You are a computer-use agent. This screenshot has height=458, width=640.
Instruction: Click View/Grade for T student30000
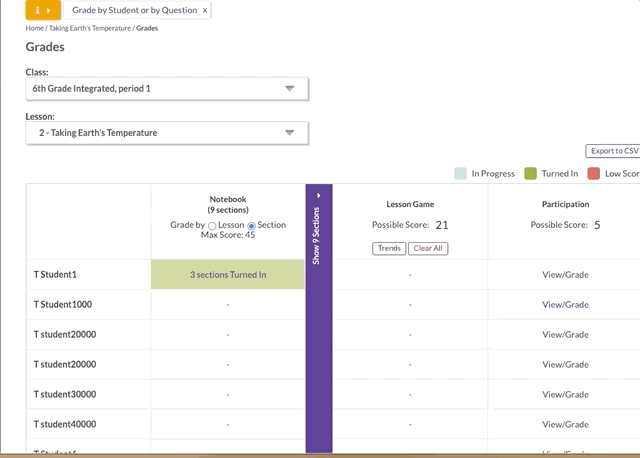(x=565, y=394)
